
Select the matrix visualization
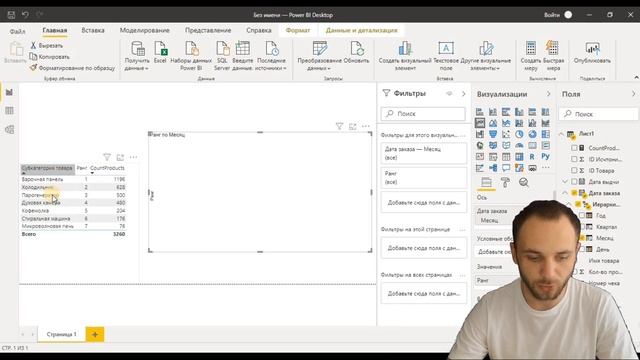click(519, 156)
